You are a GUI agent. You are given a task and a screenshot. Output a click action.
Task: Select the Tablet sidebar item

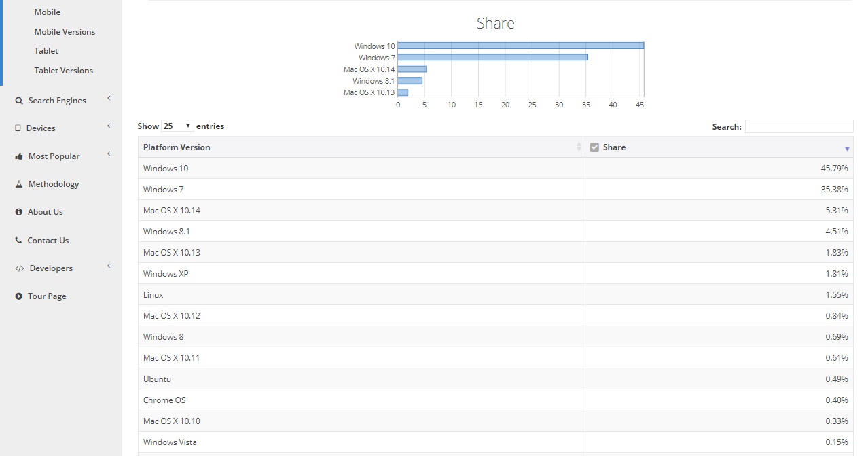click(46, 51)
